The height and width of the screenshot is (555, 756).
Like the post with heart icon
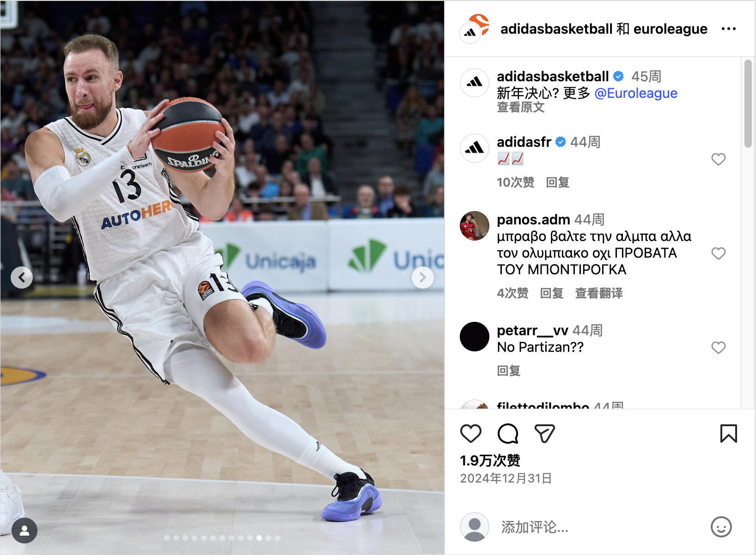[x=471, y=434]
